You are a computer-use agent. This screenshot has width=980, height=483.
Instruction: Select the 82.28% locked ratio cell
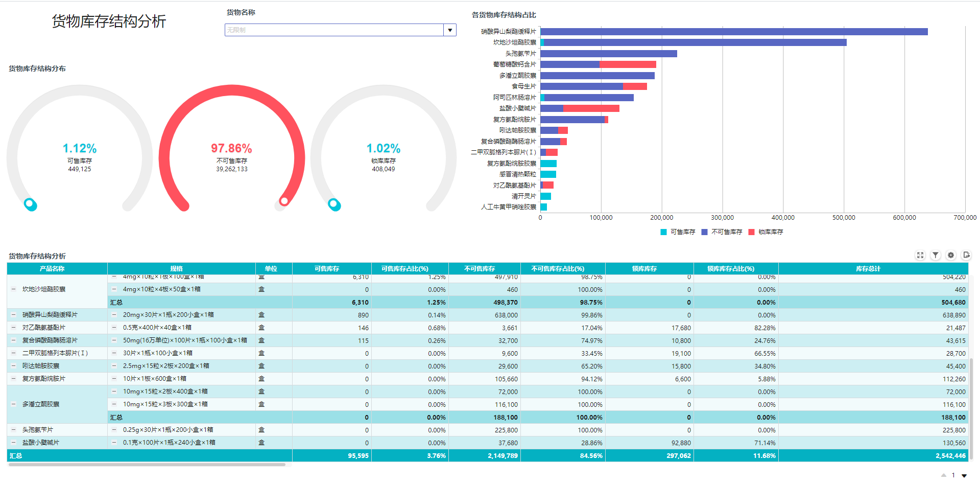pos(736,328)
